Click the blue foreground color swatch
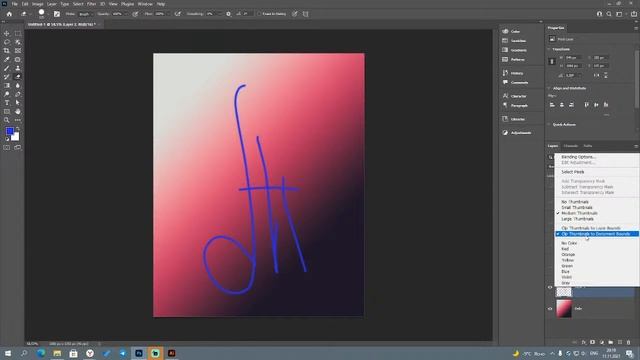Screen dimensions: 640x360 point(9,131)
